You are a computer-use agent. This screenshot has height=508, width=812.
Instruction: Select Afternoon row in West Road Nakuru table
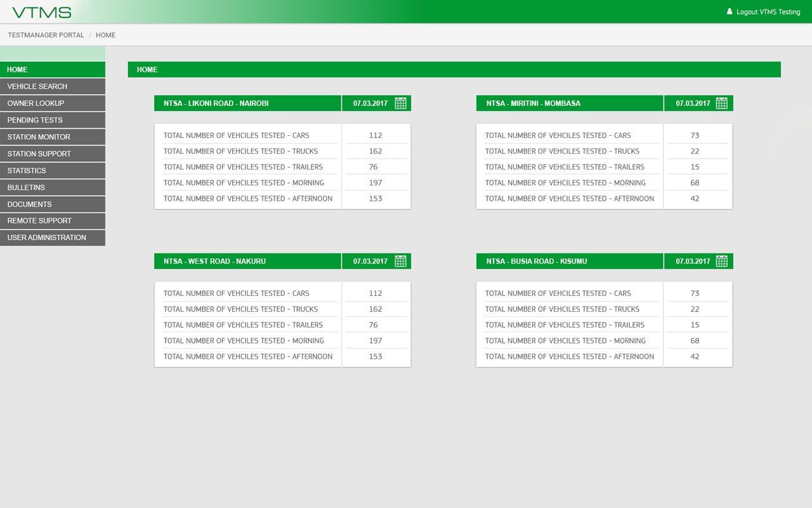[x=282, y=357]
